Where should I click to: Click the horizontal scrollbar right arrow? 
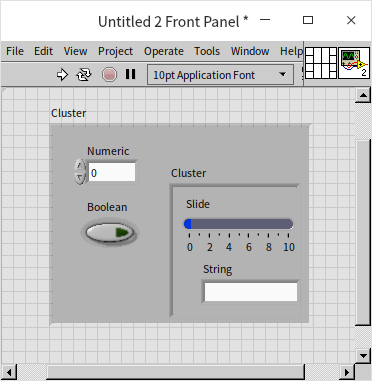(x=347, y=372)
